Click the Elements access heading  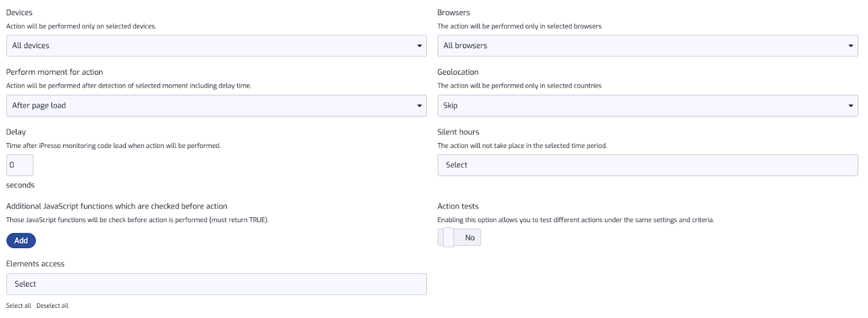35,264
